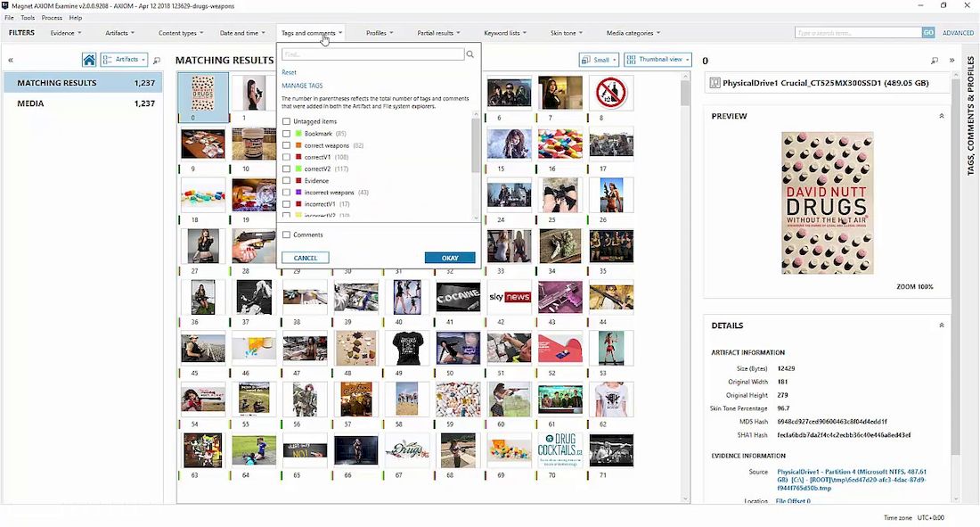Select the Evidence tag checkbox
Viewport: 980px width, 527px height.
click(286, 181)
